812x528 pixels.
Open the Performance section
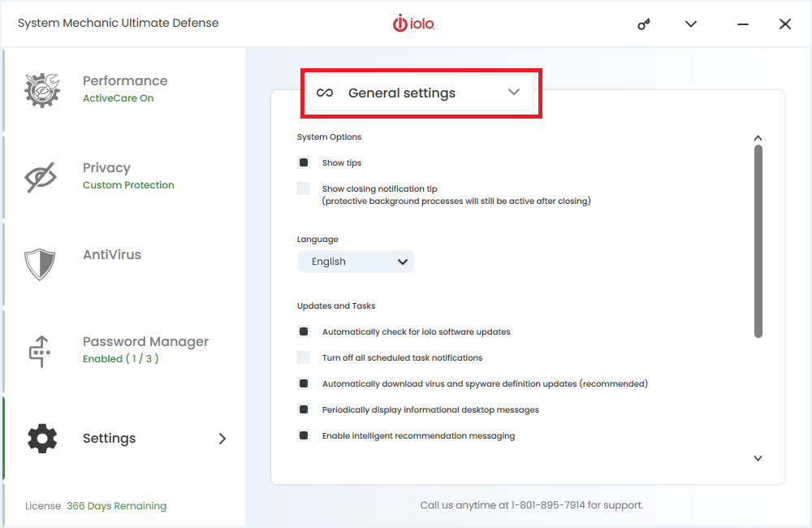tap(124, 90)
